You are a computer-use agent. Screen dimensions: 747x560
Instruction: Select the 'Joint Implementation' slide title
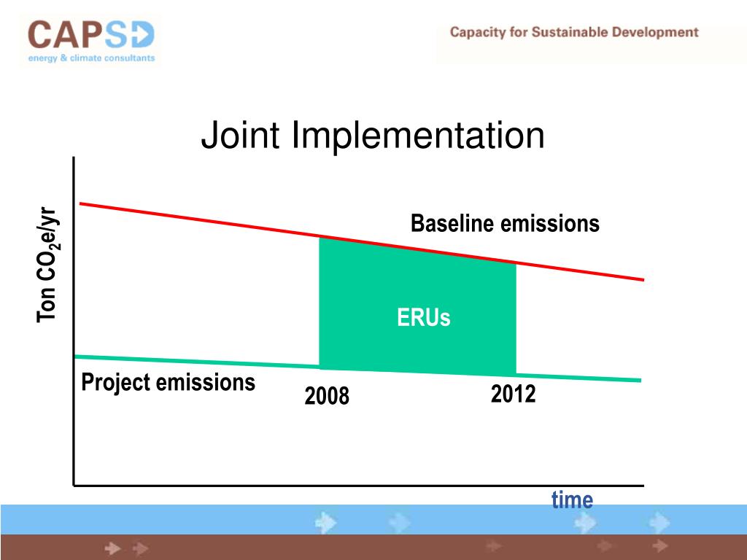pyautogui.click(x=373, y=135)
